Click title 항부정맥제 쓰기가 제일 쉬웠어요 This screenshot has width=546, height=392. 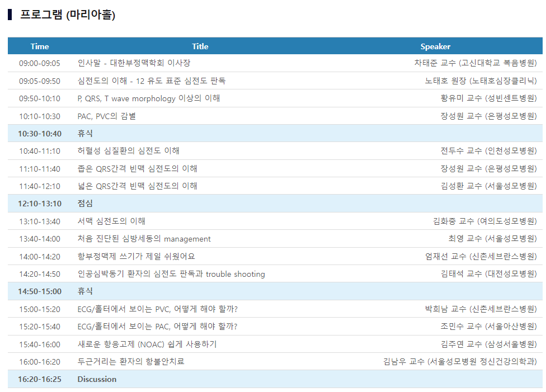136,256
